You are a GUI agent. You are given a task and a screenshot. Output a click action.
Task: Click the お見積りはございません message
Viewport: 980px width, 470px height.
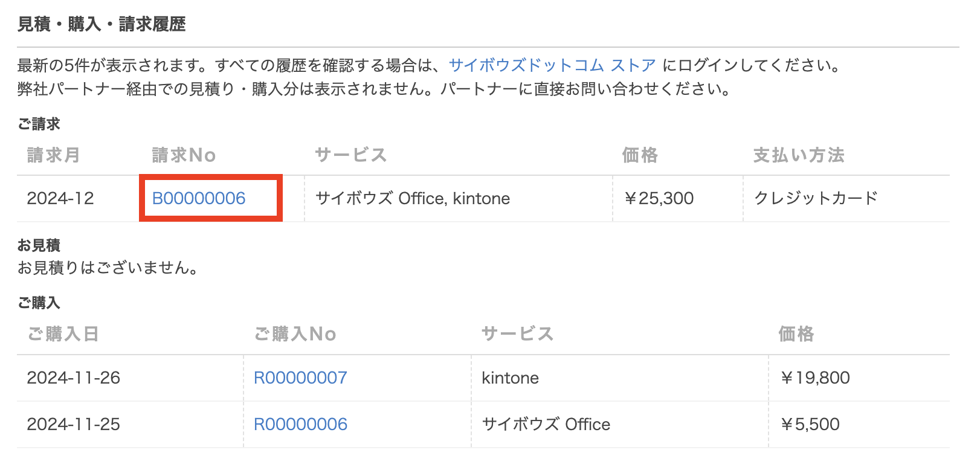pyautogui.click(x=108, y=268)
